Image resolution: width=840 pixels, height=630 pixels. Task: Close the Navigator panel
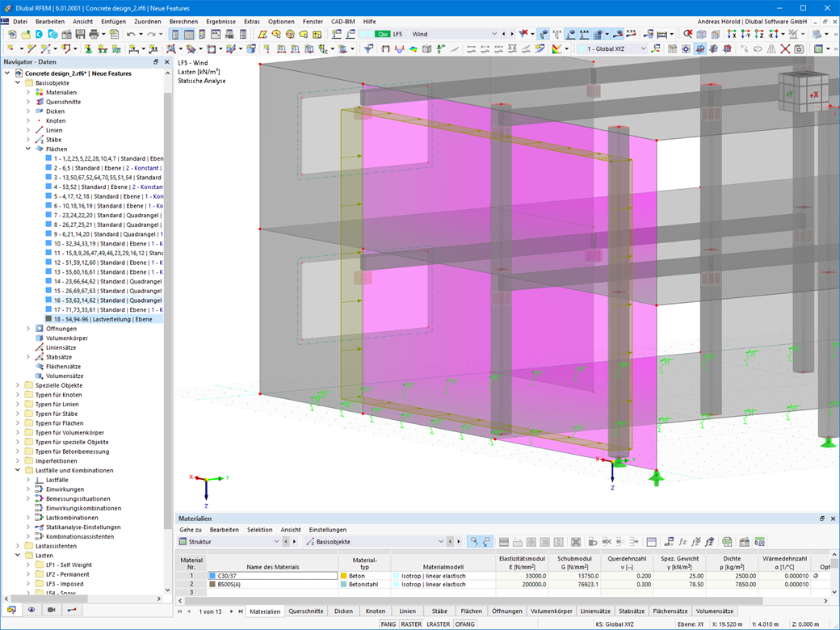[166, 62]
